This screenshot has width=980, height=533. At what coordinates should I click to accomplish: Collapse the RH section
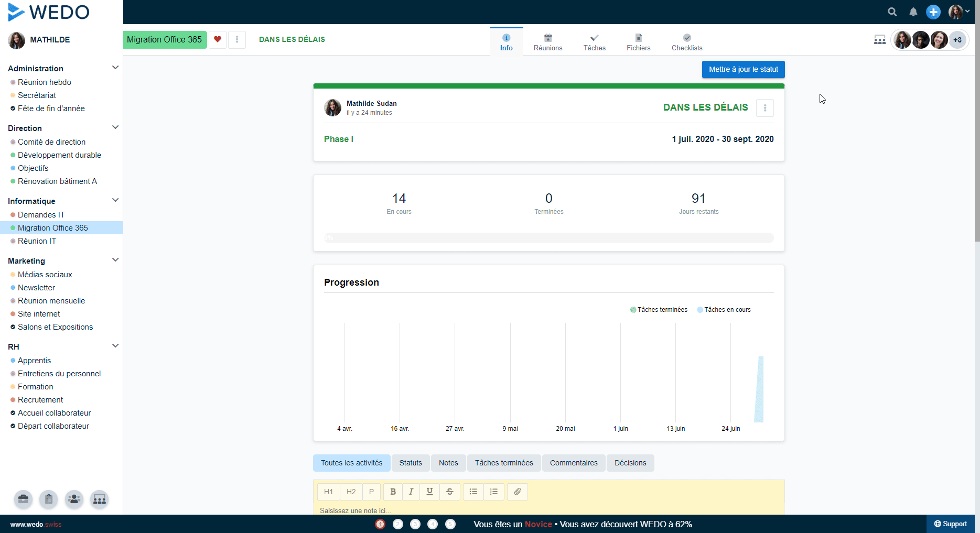point(115,346)
